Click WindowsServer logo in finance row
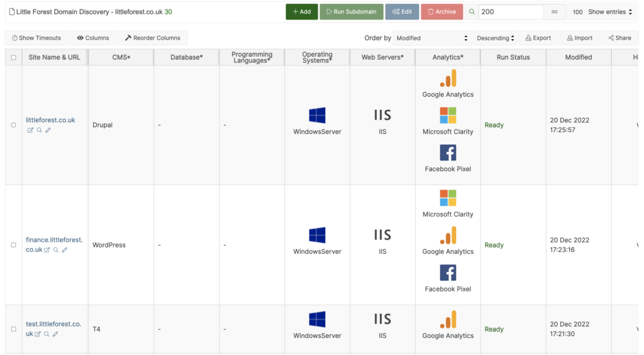Screen dimensions: 644x355 click(x=317, y=235)
